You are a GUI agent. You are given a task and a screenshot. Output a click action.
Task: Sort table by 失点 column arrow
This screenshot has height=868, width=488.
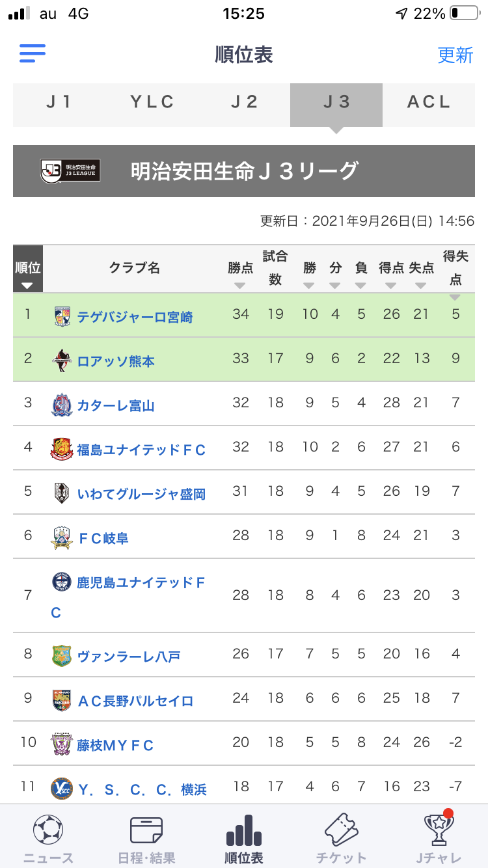click(421, 286)
